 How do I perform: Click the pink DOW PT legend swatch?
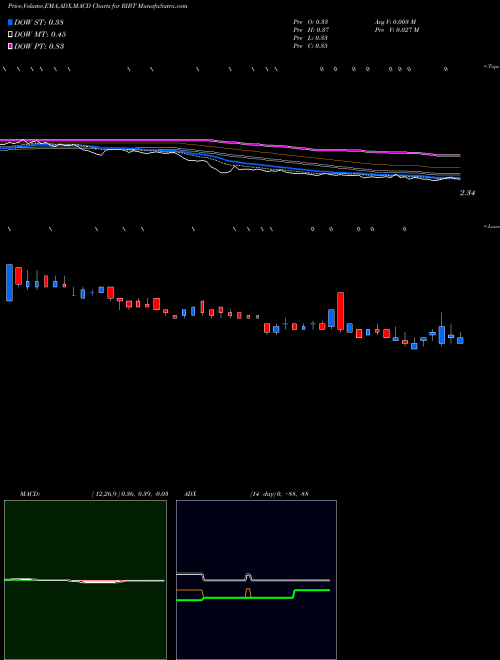pos(10,46)
